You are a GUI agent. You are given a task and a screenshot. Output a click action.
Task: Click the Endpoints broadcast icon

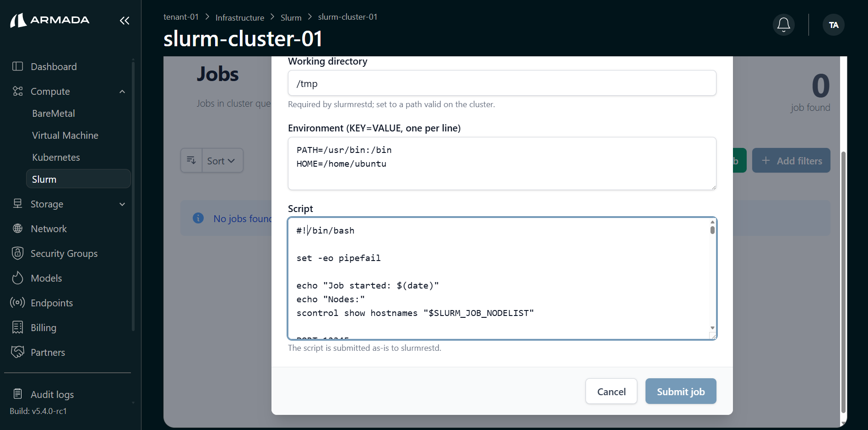click(x=17, y=303)
